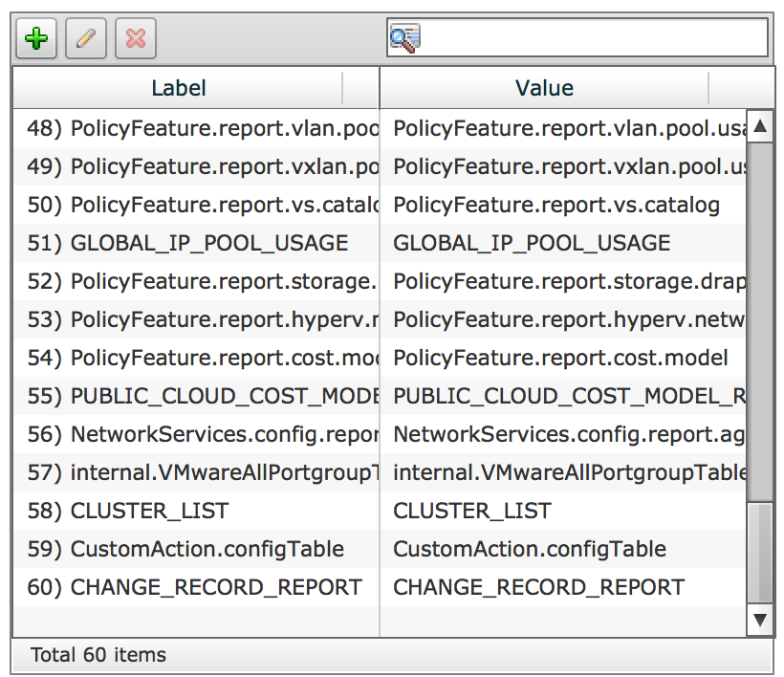Viewport: 784px width, 677px height.
Task: Select row 50 PolicyFeature.report.vs.catalog label
Action: [x=197, y=205]
